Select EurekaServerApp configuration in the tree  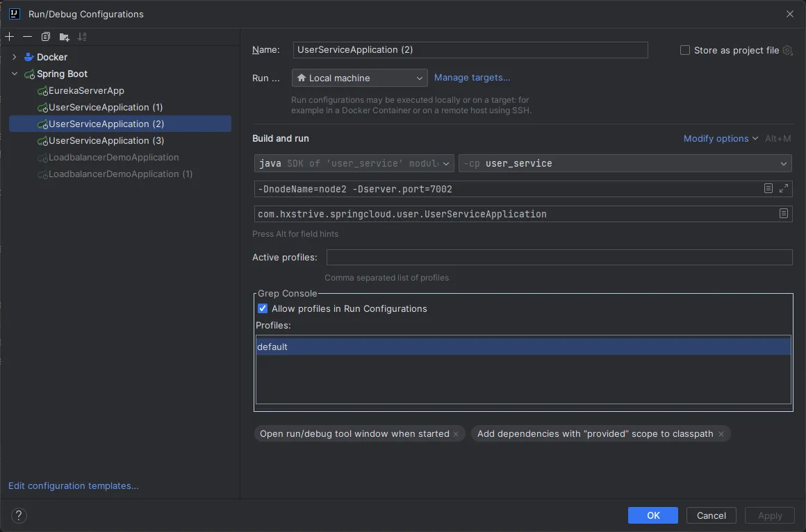pos(86,90)
